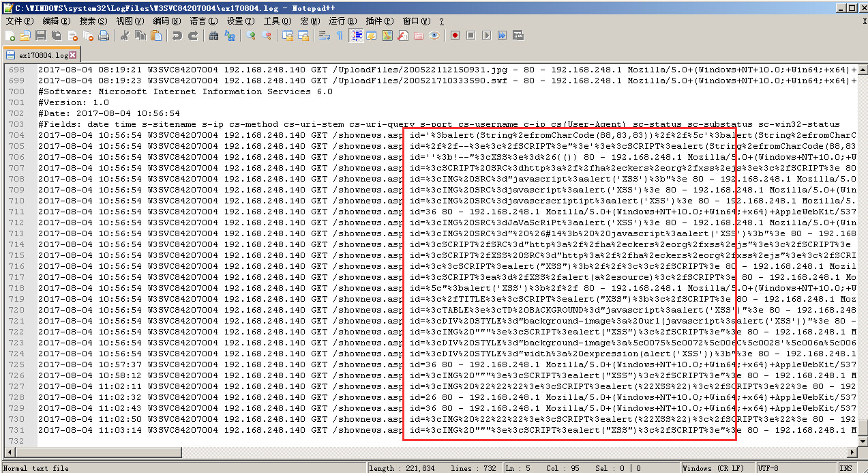Toggle synchronized horizontal scrolling
The image size is (868, 473).
(x=303, y=35)
